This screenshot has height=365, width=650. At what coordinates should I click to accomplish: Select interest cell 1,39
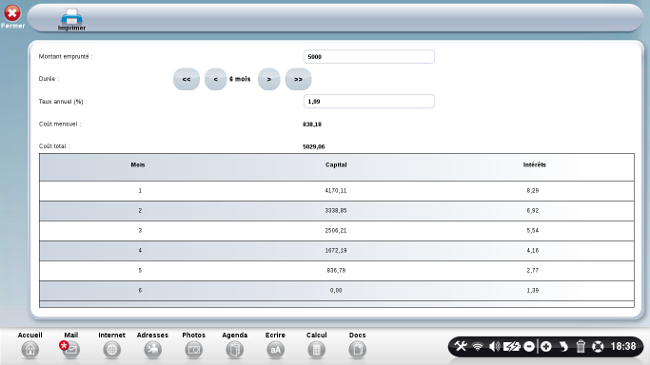(x=533, y=291)
